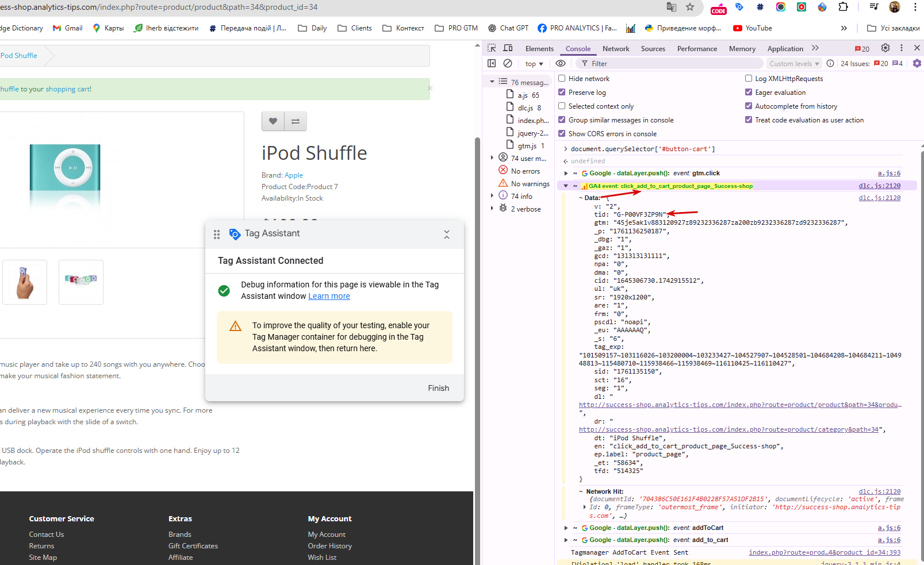This screenshot has width=924, height=565.
Task: Collapse the GA4 event log entry
Action: pyautogui.click(x=566, y=186)
